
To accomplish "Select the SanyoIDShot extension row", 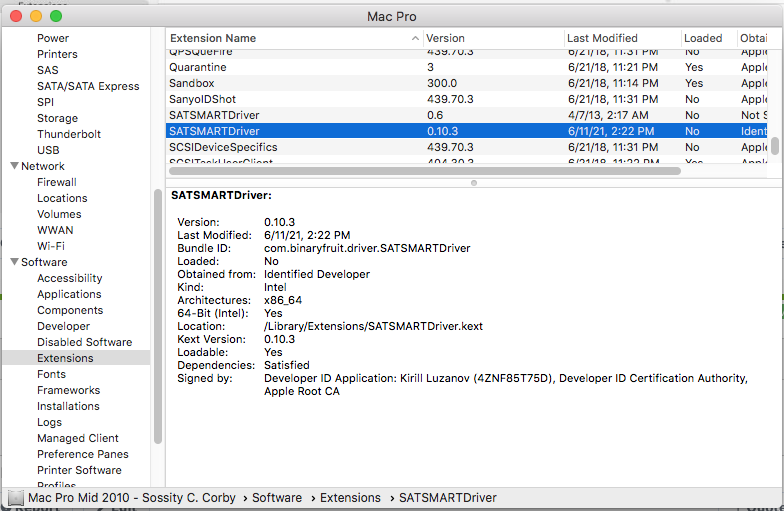I will [466, 99].
